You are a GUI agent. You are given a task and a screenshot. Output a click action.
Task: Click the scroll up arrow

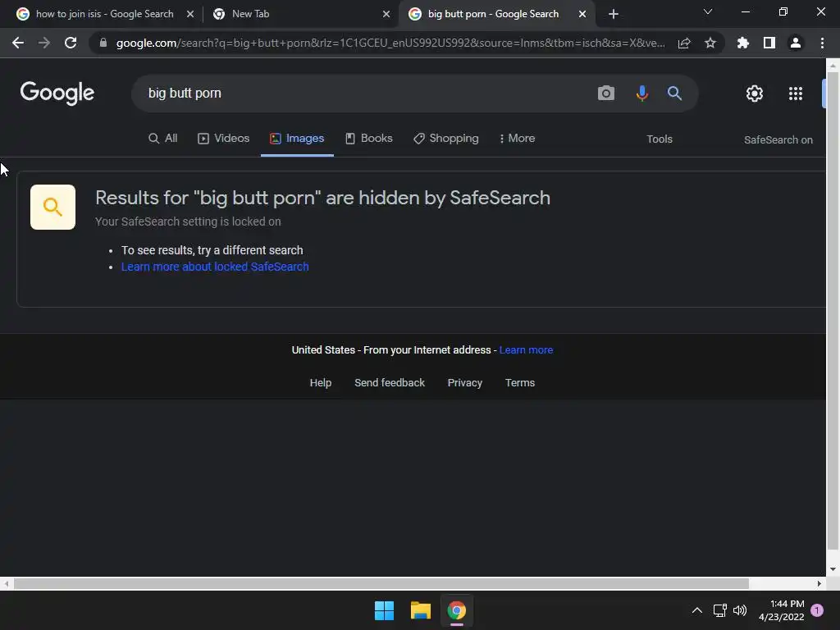click(x=833, y=66)
